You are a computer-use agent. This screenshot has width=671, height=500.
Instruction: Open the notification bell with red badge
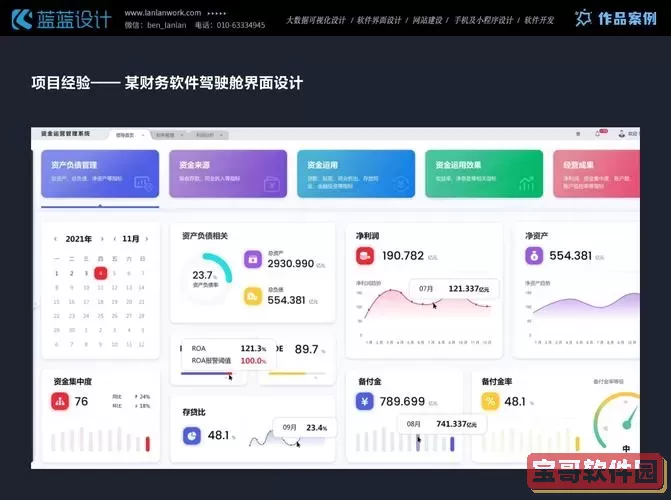coord(598,134)
